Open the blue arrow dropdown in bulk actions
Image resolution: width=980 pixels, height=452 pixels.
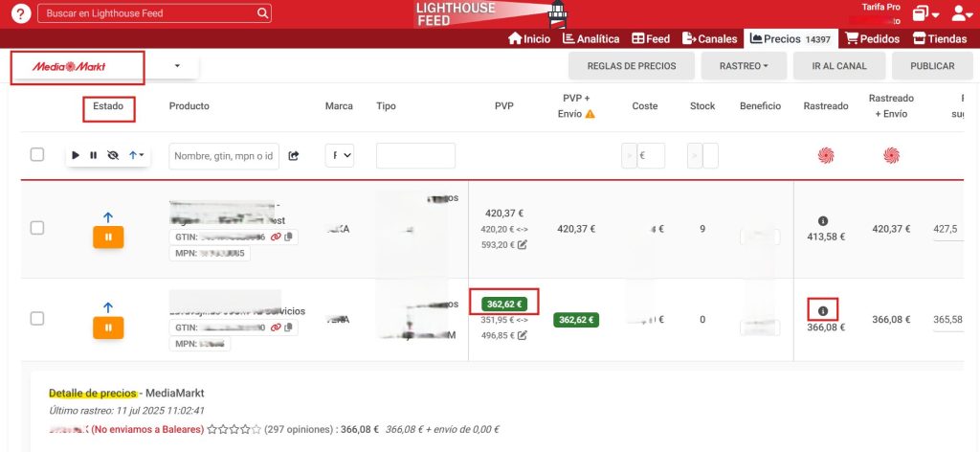pyautogui.click(x=136, y=155)
